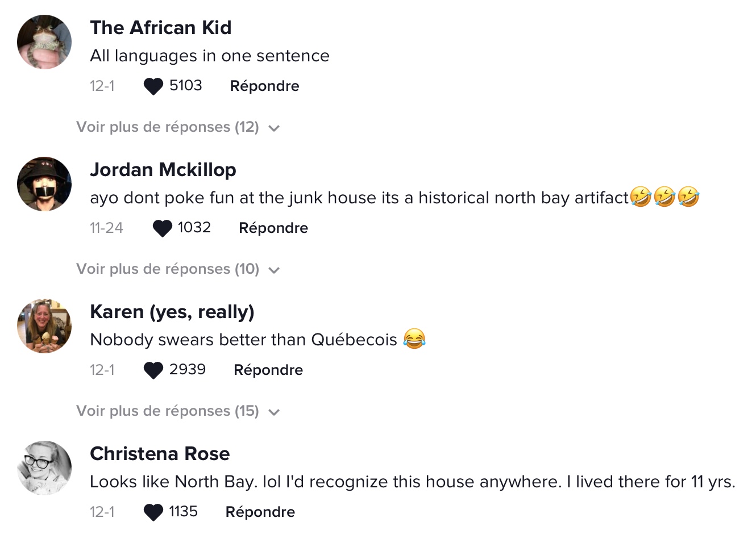756x543 pixels.
Task: Click the Christena Rose username
Action: coord(160,453)
